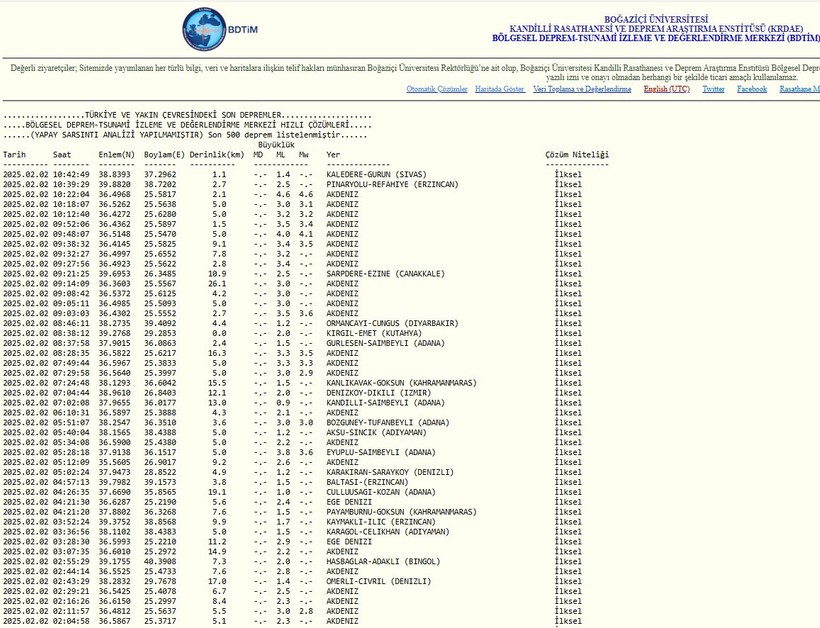
Task: Follow the Veri Toplama ve Değerlendirme link
Action: pyautogui.click(x=582, y=89)
